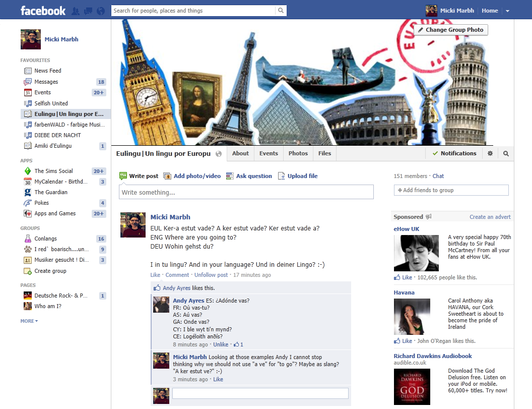This screenshot has width=532, height=409.
Task: Unlike Andy Ayres' comment
Action: click(x=221, y=344)
